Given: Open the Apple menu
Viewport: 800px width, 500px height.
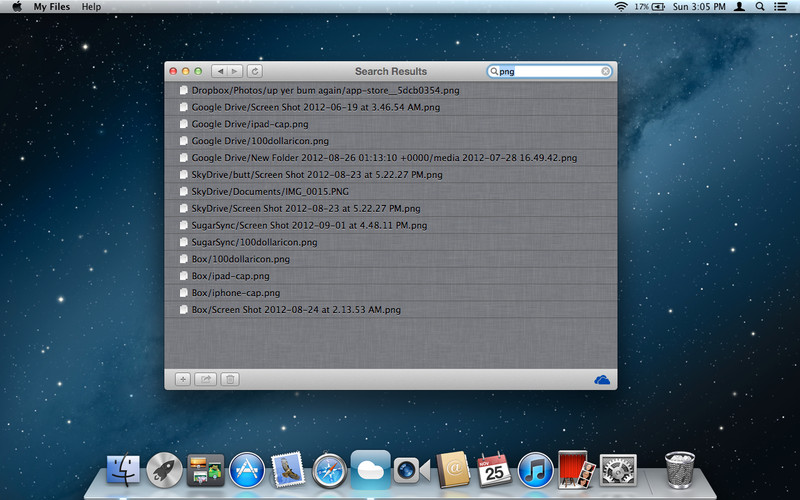Looking at the screenshot, I should 17,7.
